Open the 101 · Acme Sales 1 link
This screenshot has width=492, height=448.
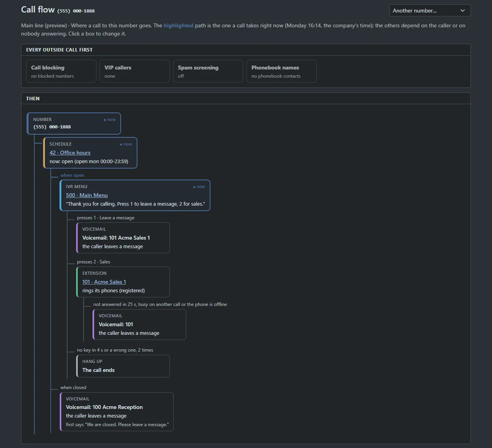point(104,282)
